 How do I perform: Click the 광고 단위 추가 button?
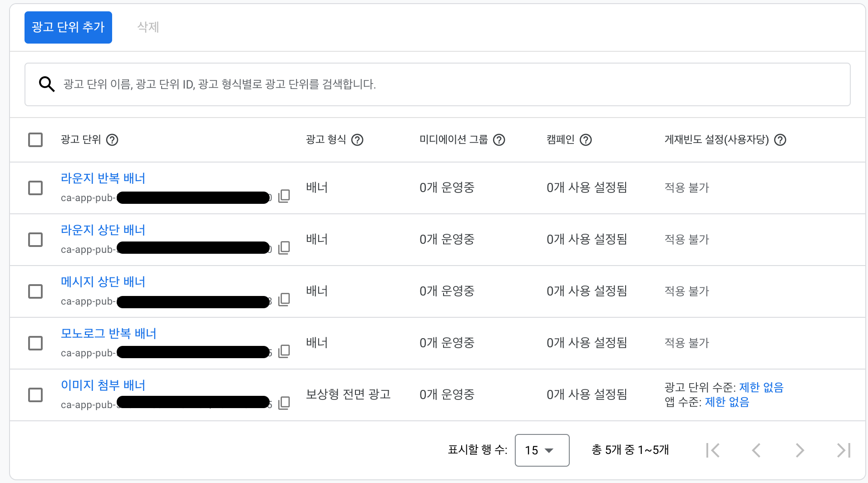tap(68, 27)
